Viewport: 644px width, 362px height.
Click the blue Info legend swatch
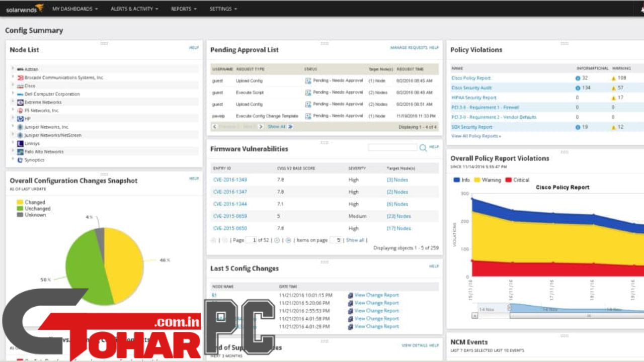tap(456, 180)
